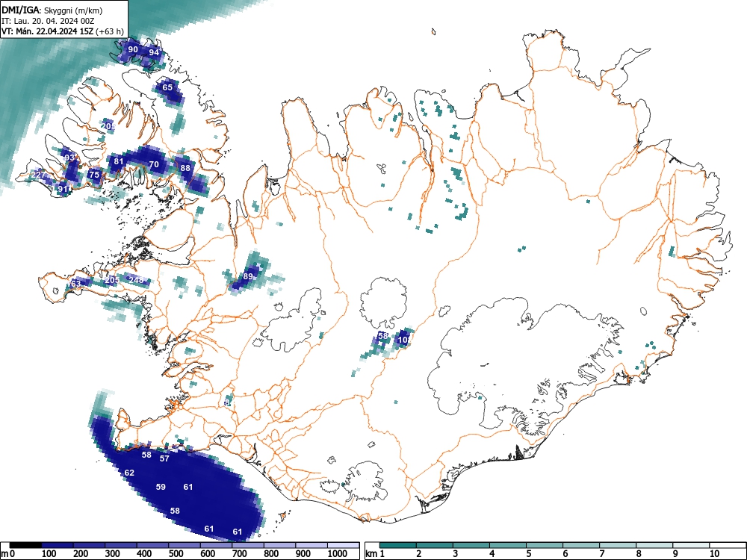The height and width of the screenshot is (560, 747).
Task: Click the visibility value 248 on the map
Action: (136, 280)
